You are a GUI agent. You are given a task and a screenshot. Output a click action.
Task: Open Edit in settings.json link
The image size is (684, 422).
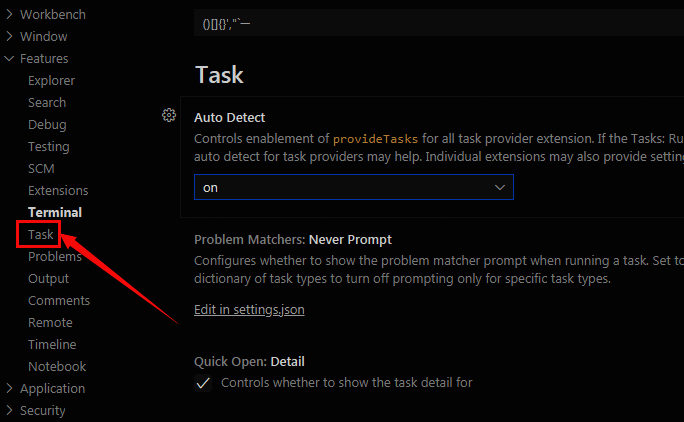pyautogui.click(x=249, y=310)
